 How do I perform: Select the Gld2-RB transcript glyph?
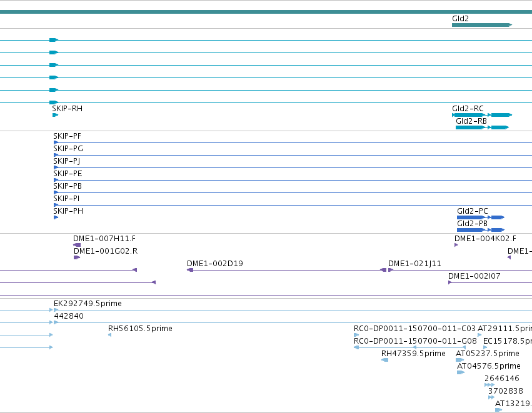(482, 127)
